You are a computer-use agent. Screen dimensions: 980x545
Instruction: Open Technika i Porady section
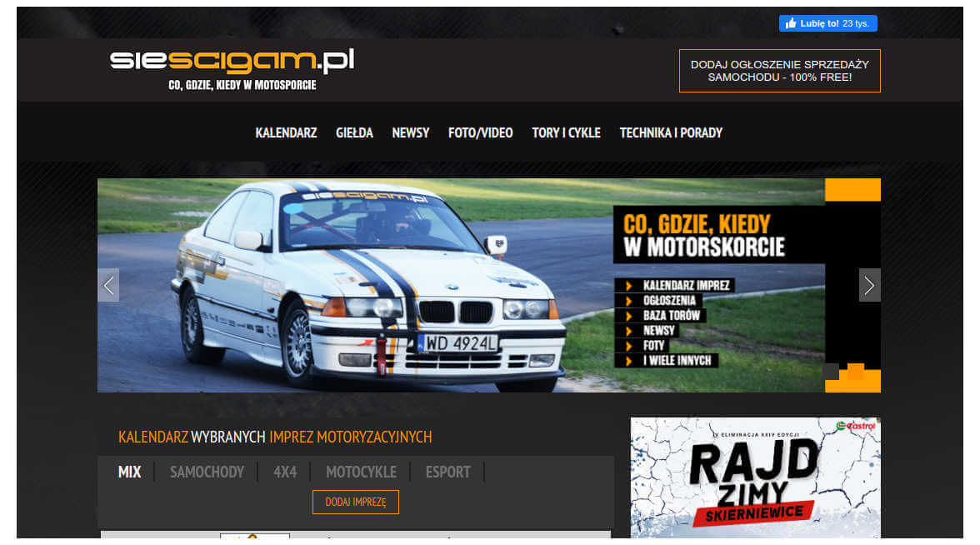click(x=670, y=132)
